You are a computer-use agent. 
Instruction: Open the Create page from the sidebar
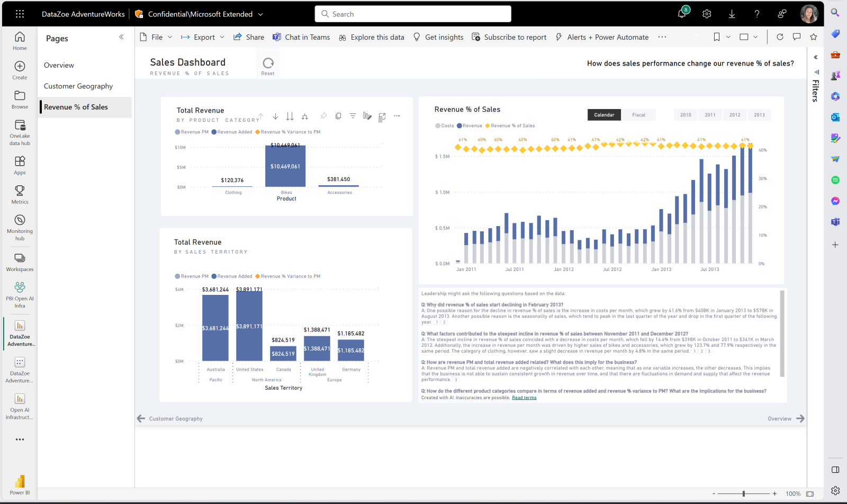(x=20, y=70)
